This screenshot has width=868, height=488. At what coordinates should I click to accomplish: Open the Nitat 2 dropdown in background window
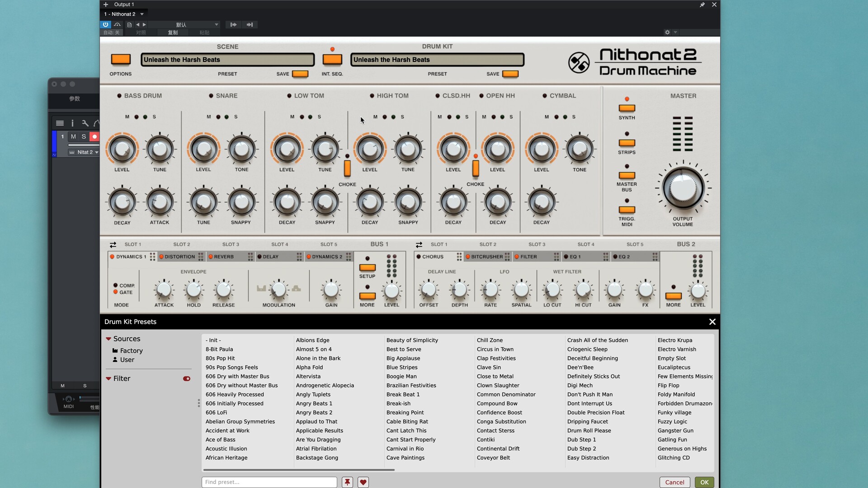pos(84,152)
